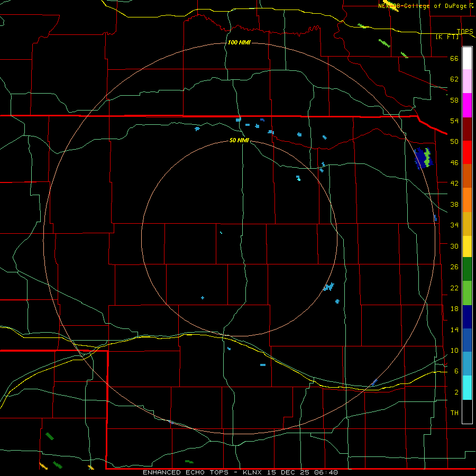The height and width of the screenshot is (476, 476).
Task: Click the "26" scale value
Action: (x=454, y=267)
